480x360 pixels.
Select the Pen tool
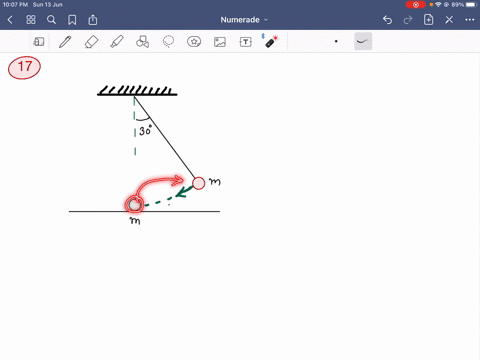coord(65,42)
